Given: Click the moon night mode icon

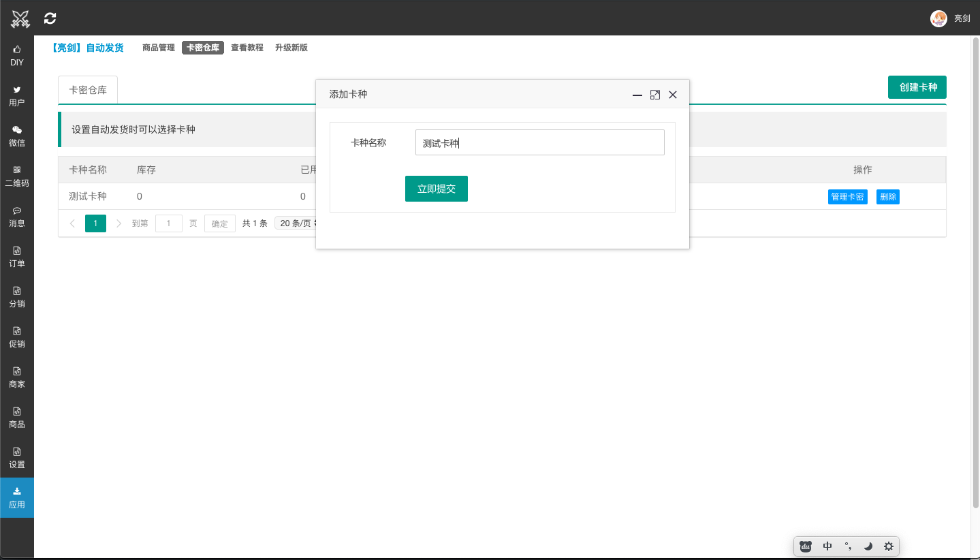Looking at the screenshot, I should (x=868, y=546).
